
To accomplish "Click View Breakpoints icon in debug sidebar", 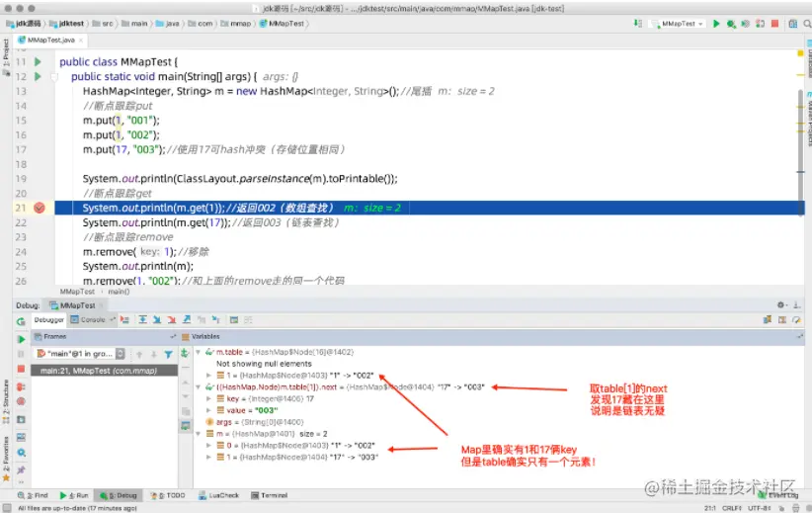I will [21, 387].
